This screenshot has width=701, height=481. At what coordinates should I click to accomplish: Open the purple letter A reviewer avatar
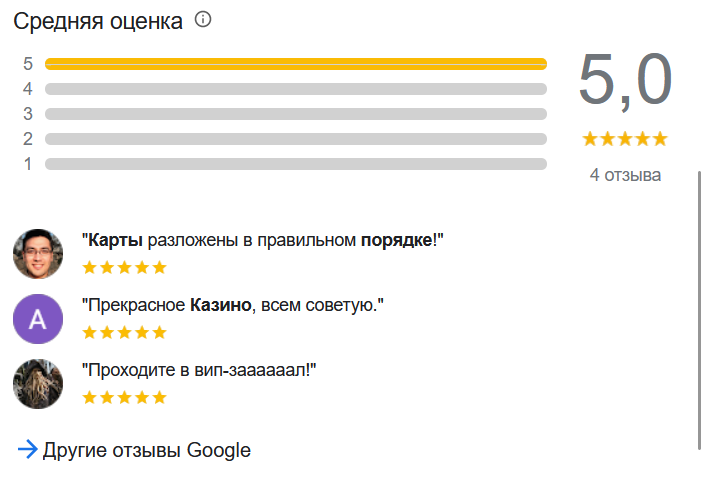pos(38,319)
